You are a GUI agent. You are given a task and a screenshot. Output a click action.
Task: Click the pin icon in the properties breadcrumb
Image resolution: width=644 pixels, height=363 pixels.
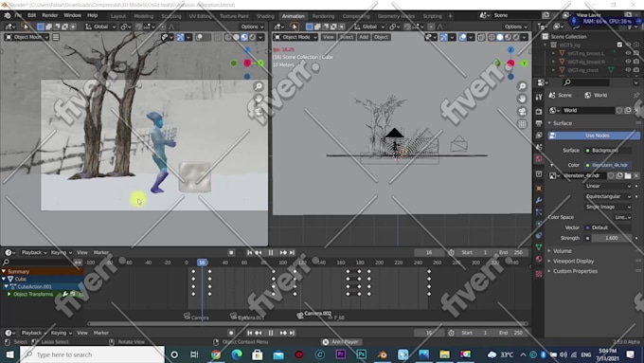[636, 95]
